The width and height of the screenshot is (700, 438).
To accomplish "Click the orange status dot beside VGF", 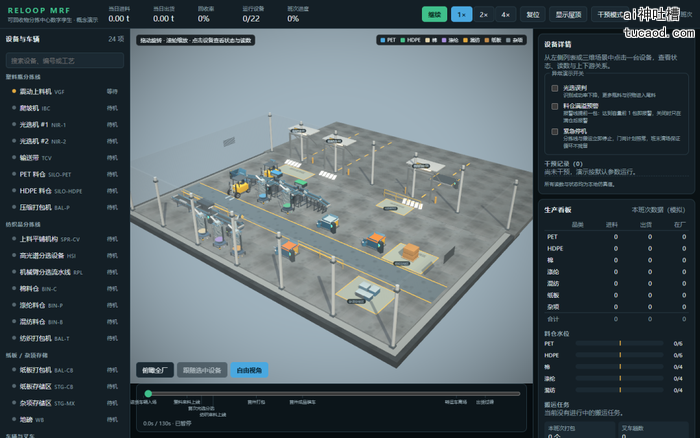I will click(x=14, y=91).
